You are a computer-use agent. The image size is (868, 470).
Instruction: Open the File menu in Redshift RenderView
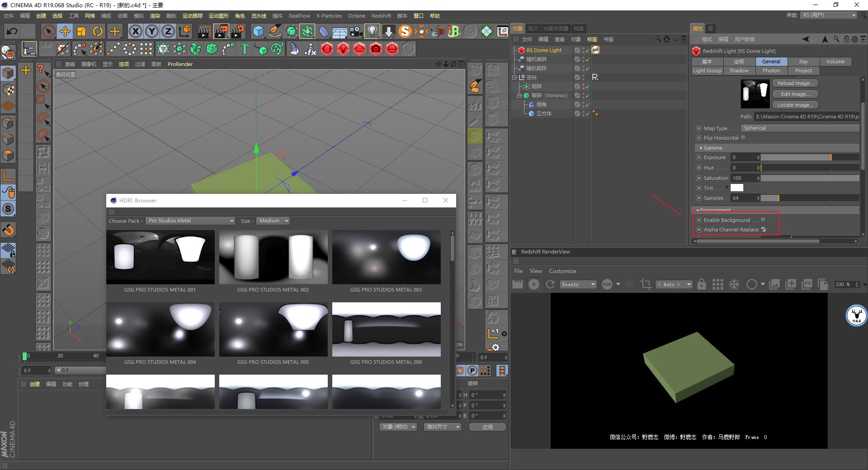click(x=518, y=271)
